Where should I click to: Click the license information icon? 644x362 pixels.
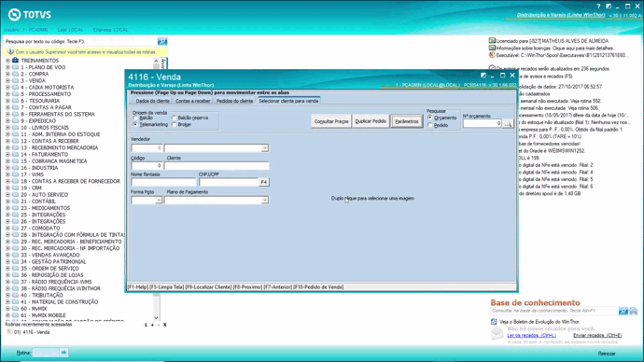point(492,48)
